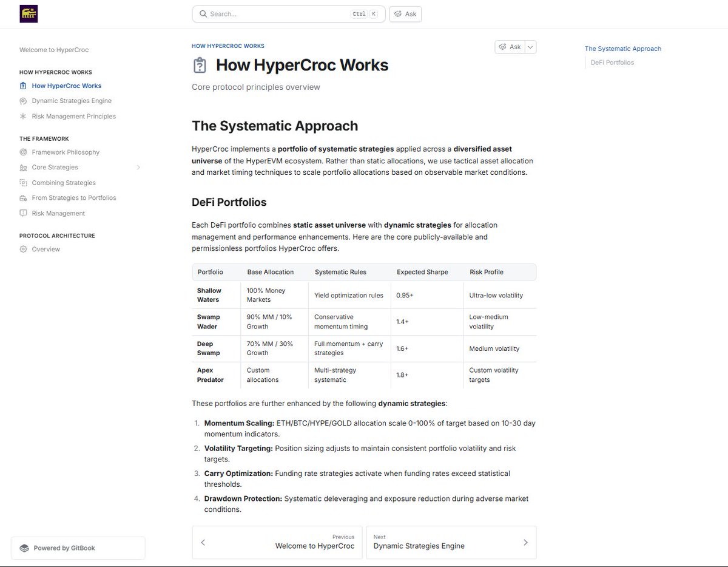The height and width of the screenshot is (567, 728).
Task: Open From Strategies to Portfolios page
Action: click(x=74, y=198)
